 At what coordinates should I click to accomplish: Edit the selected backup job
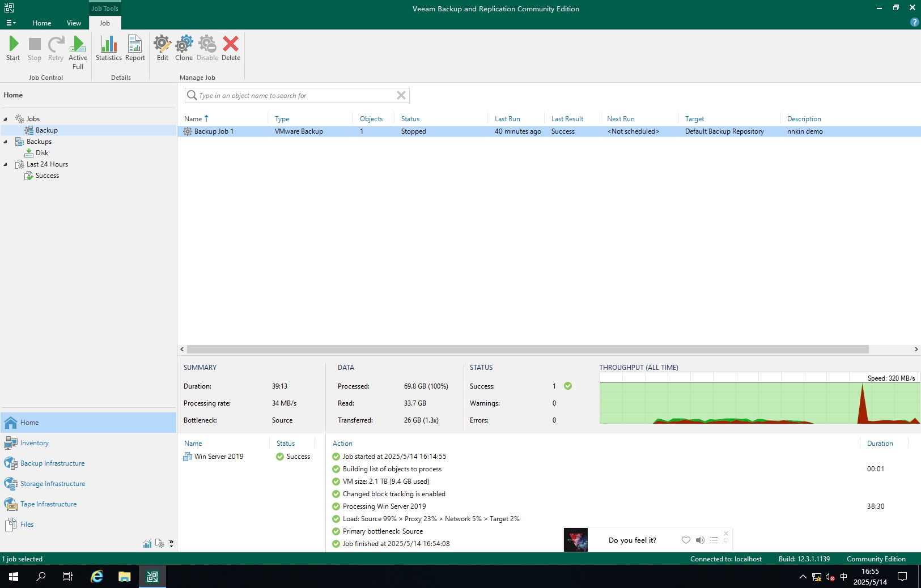point(163,48)
